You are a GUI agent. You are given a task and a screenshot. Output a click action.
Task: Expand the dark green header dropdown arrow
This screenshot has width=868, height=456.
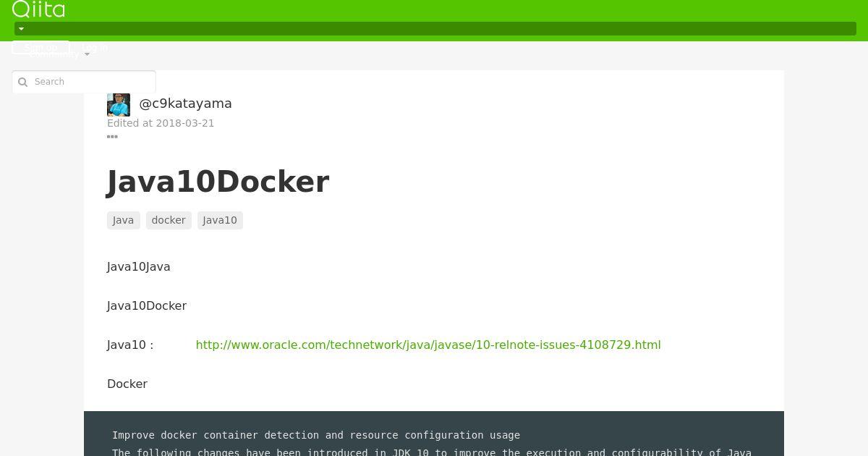coord(21,29)
